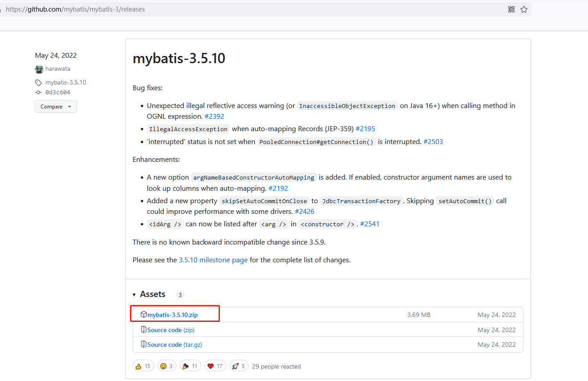Bookmark this page with the star icon

(x=524, y=9)
